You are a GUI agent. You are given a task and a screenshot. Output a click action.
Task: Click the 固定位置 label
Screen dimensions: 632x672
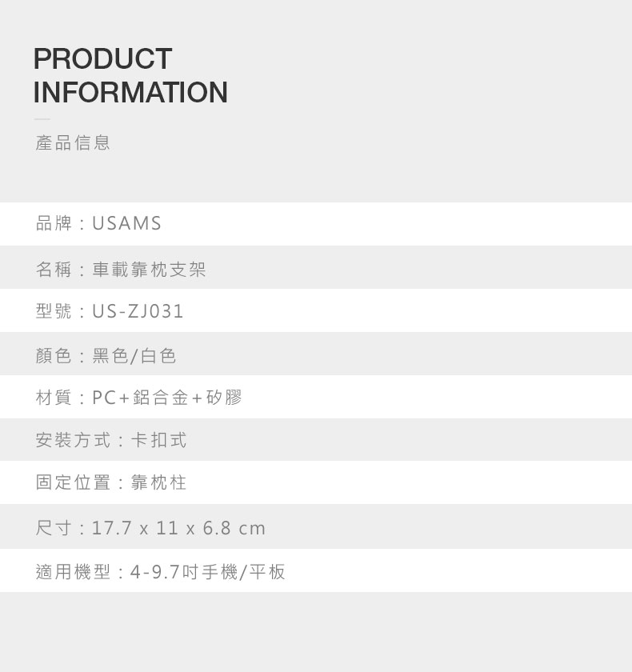[x=73, y=482]
